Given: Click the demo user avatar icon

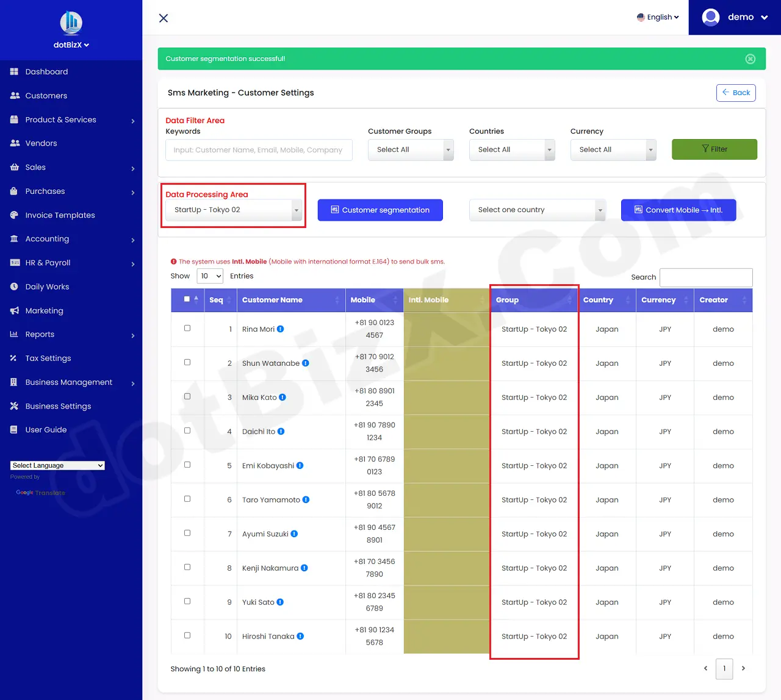Looking at the screenshot, I should pos(711,17).
